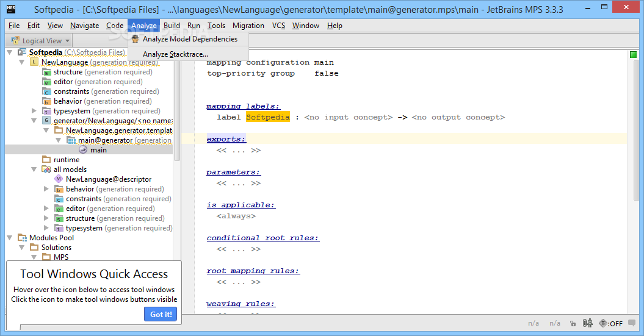Click the constraints aspect icon under NewLanguage
The height and width of the screenshot is (336, 644).
(x=47, y=91)
